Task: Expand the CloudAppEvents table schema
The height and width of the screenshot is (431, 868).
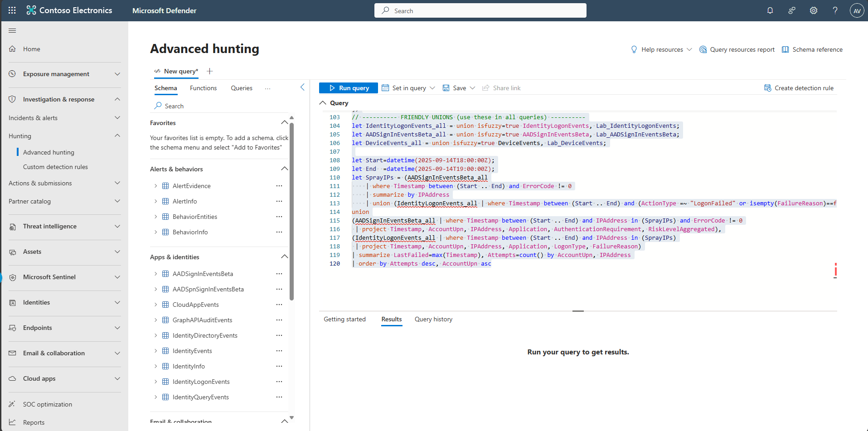Action: [155, 305]
